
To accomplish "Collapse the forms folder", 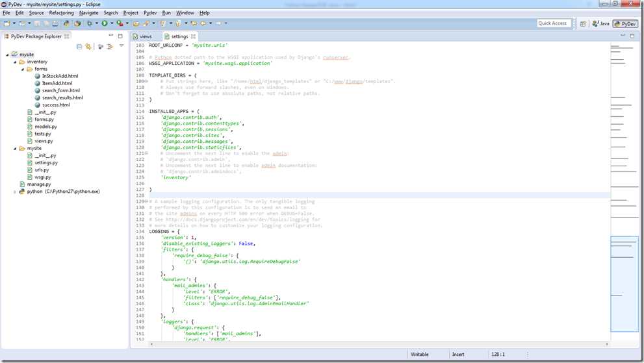I will (23, 69).
